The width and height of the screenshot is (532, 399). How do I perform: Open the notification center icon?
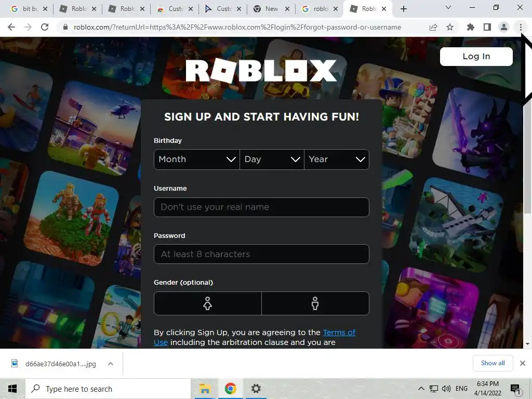(x=515, y=389)
